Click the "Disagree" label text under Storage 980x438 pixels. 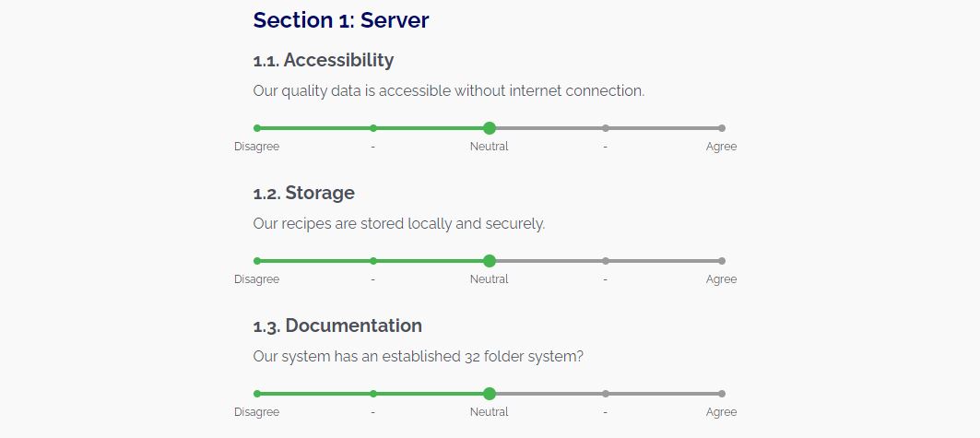click(256, 279)
